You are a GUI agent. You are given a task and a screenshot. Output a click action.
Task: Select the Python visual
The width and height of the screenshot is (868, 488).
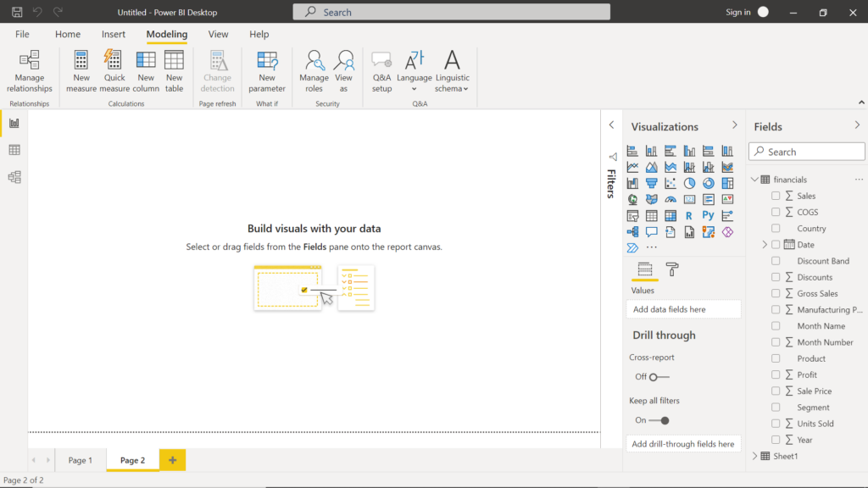point(708,216)
